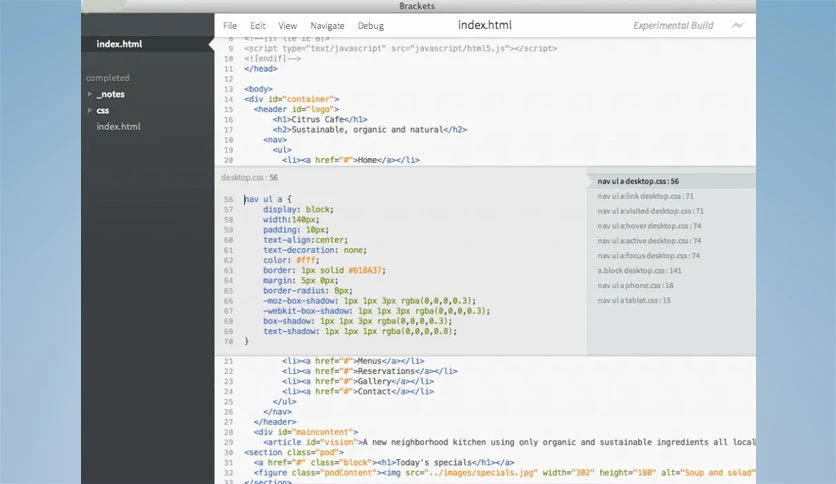Viewport: 836px width, 484px height.
Task: Click the Live Preview lightning icon
Action: point(737,26)
